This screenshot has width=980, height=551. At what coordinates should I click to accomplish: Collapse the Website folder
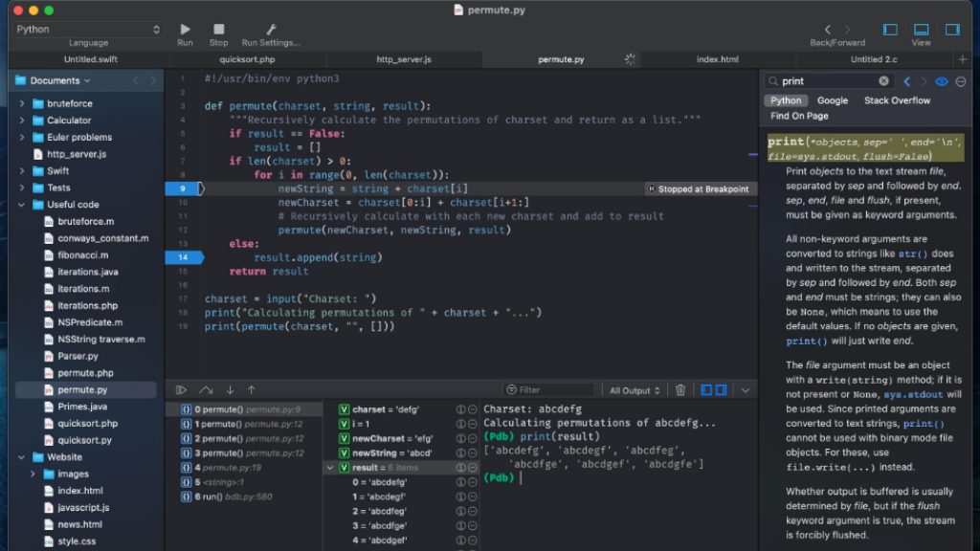coord(22,457)
